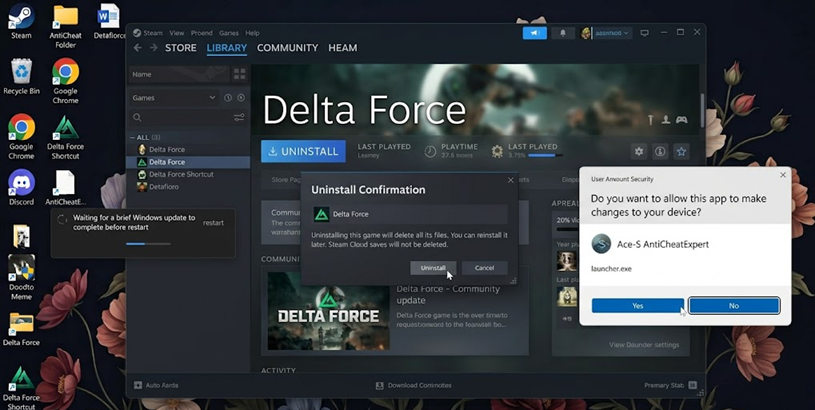The width and height of the screenshot is (815, 410).
Task: Click the Steam forward arrow
Action: (x=153, y=48)
